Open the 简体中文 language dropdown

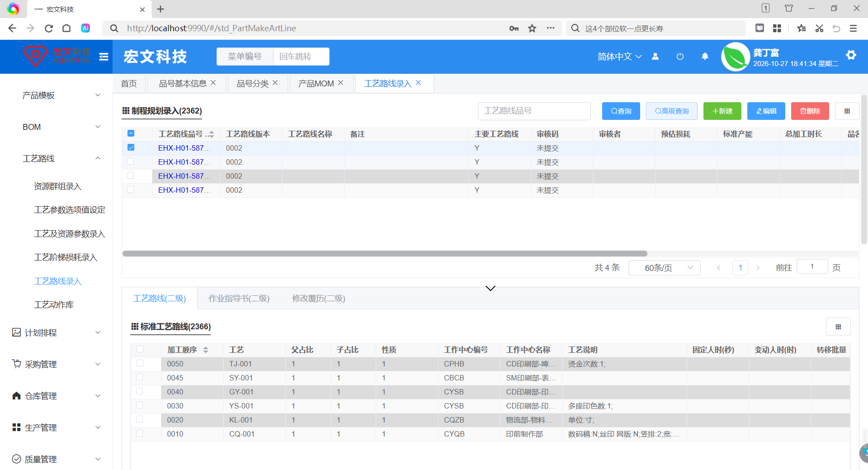619,57
